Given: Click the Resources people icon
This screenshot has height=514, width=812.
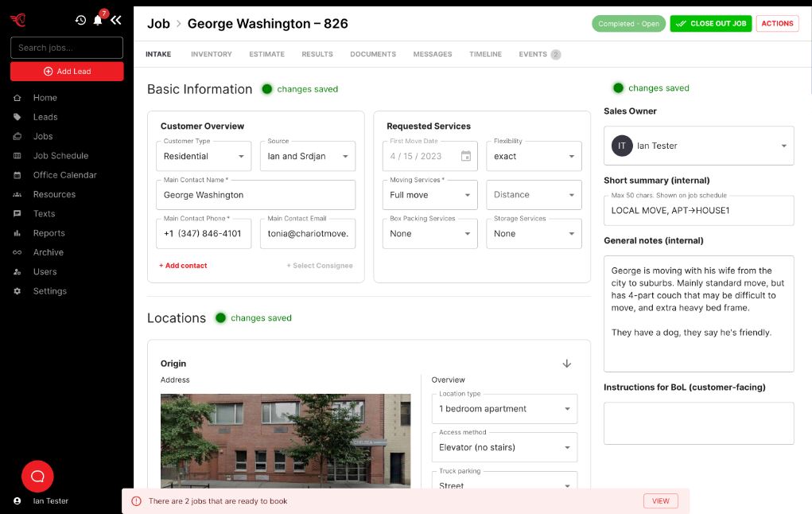Looking at the screenshot, I should pyautogui.click(x=17, y=194).
